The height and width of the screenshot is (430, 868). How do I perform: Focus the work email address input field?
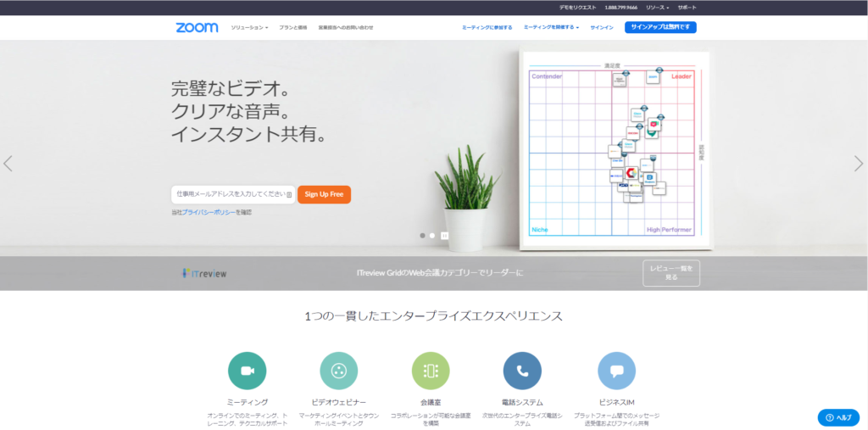tap(233, 194)
